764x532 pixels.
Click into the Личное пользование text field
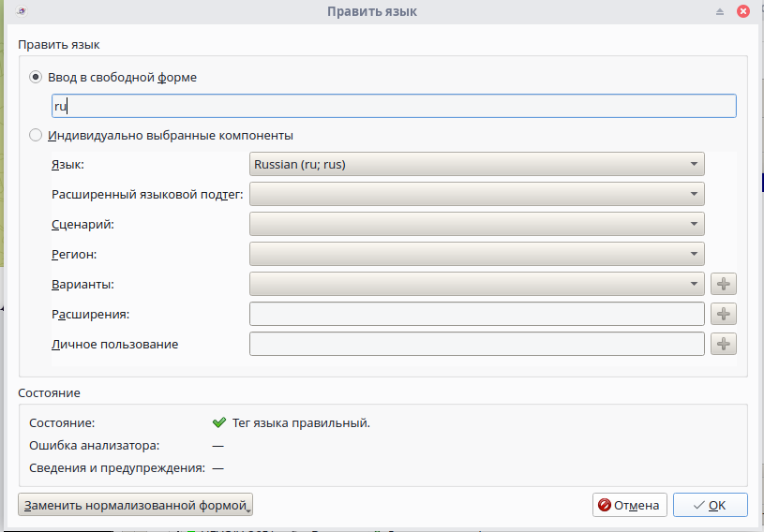coord(477,344)
